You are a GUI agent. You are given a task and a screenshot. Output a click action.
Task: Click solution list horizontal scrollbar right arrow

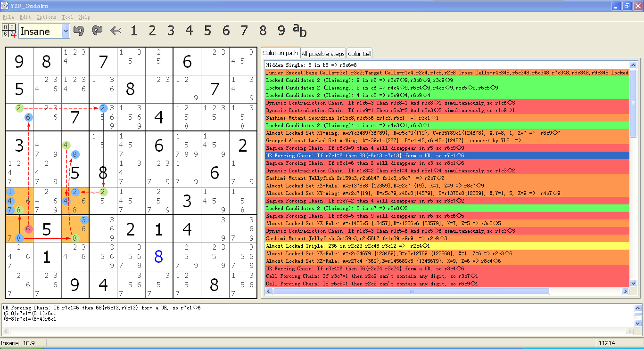click(x=626, y=292)
